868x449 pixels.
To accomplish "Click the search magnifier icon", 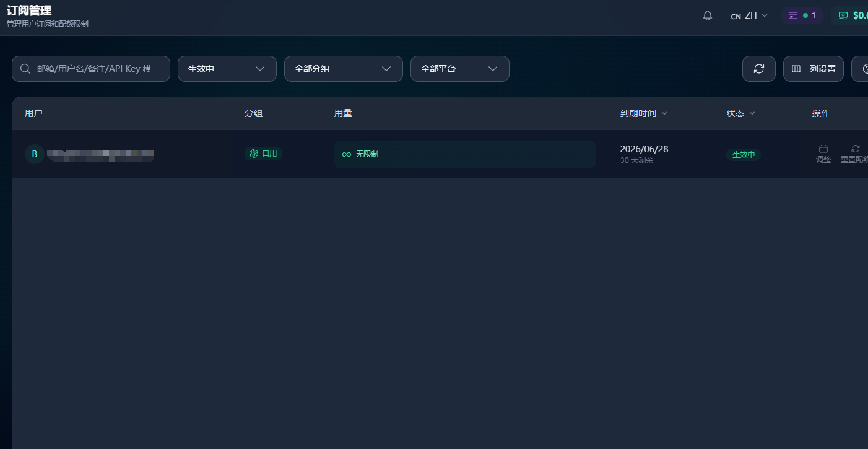I will point(25,69).
